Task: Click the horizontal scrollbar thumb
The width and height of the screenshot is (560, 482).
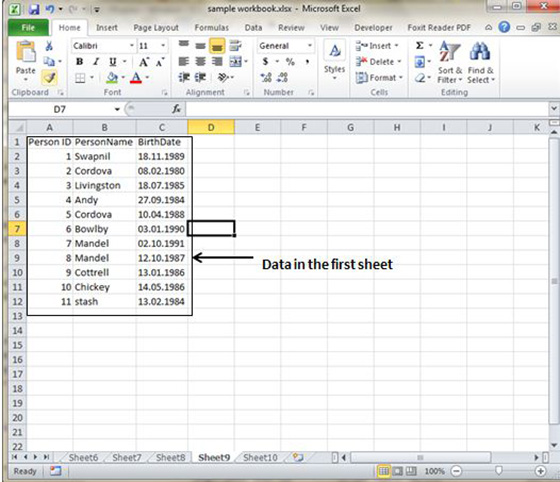Action: (x=420, y=457)
